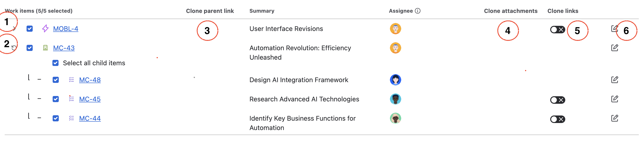The width and height of the screenshot is (644, 146).
Task: Open the MC-45 issue link
Action: (90, 99)
